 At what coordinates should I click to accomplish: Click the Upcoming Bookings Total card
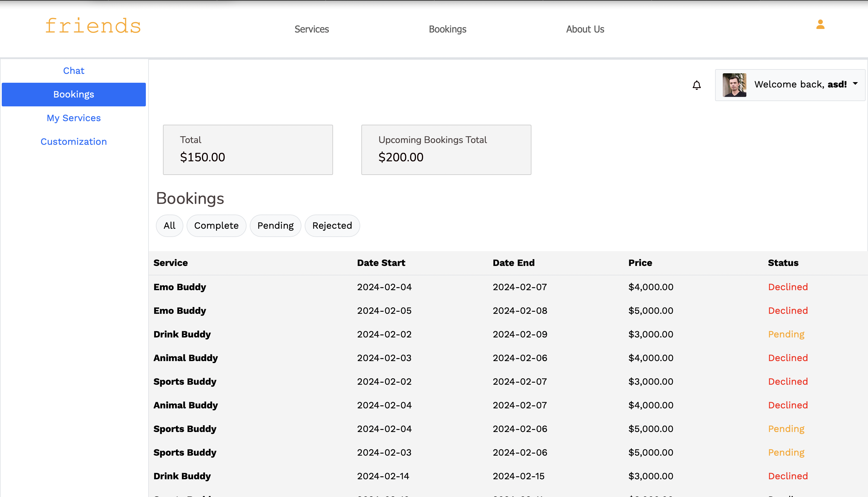click(446, 150)
